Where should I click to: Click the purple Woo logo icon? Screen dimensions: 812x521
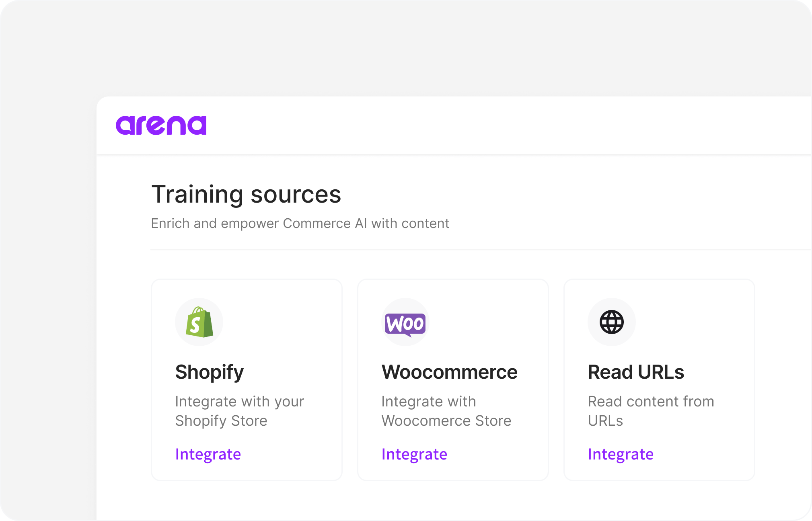pos(405,324)
